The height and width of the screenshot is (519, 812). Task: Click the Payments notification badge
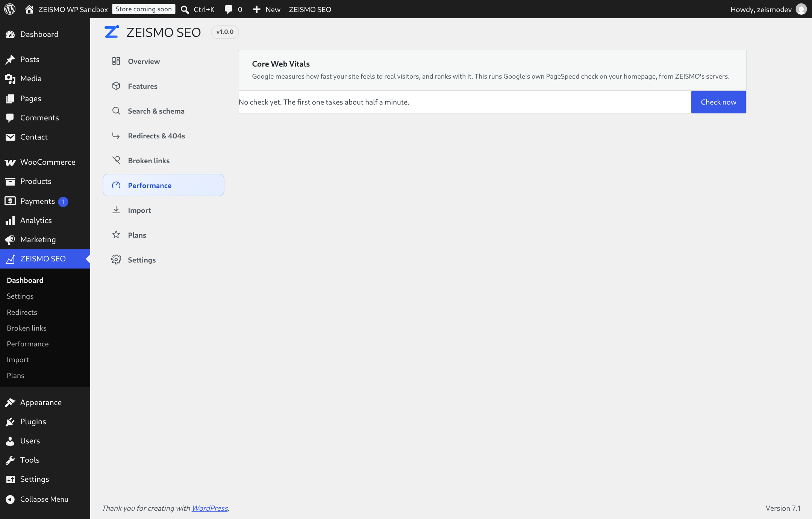coord(63,202)
